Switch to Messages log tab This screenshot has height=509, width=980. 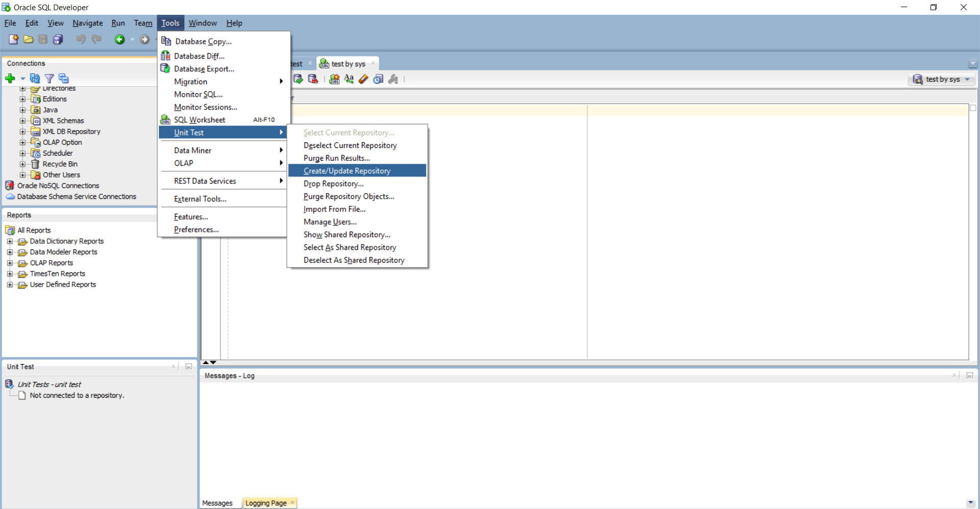[217, 503]
